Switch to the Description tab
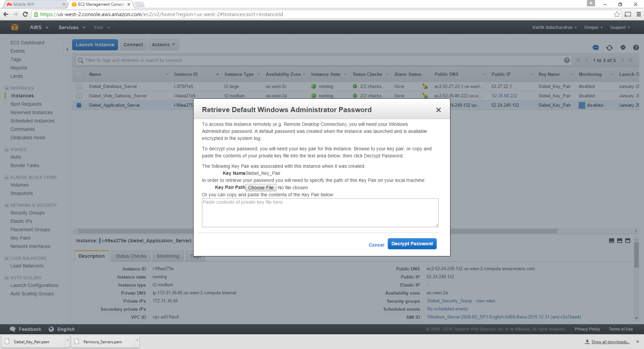 pos(92,256)
